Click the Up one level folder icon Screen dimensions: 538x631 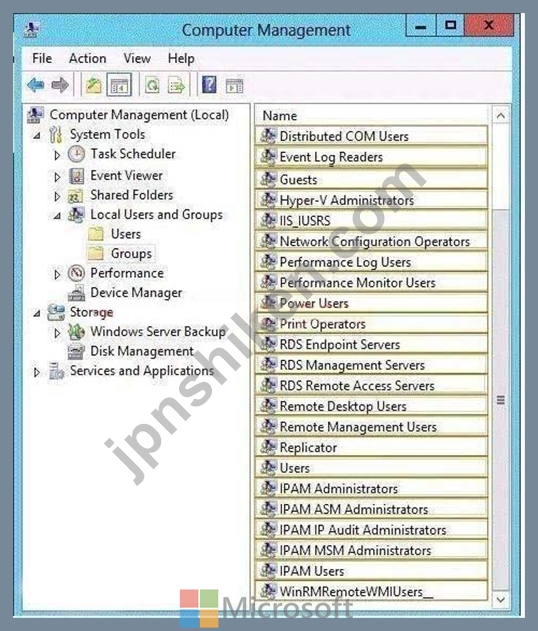[93, 85]
